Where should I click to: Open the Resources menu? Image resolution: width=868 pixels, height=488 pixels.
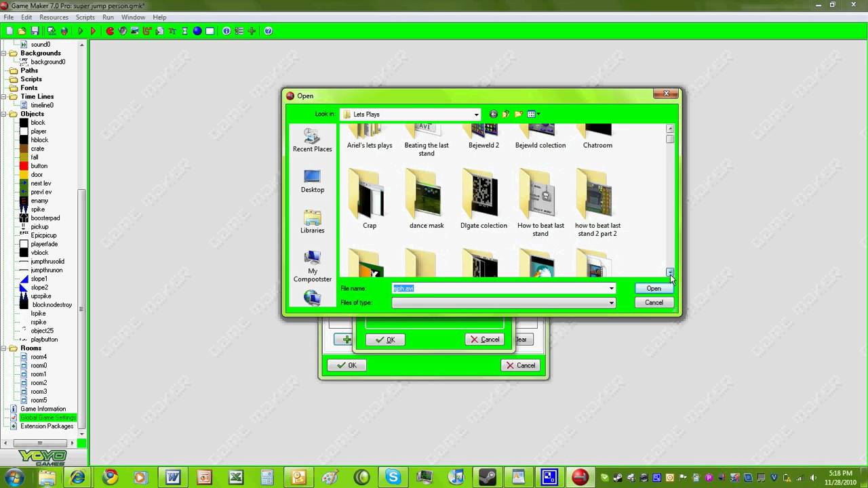[x=54, y=17]
